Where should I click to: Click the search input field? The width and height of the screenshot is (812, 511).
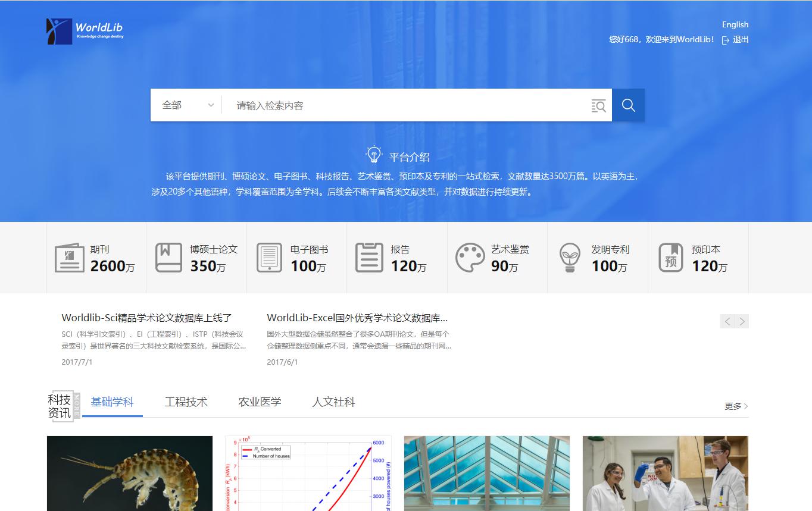tap(405, 105)
